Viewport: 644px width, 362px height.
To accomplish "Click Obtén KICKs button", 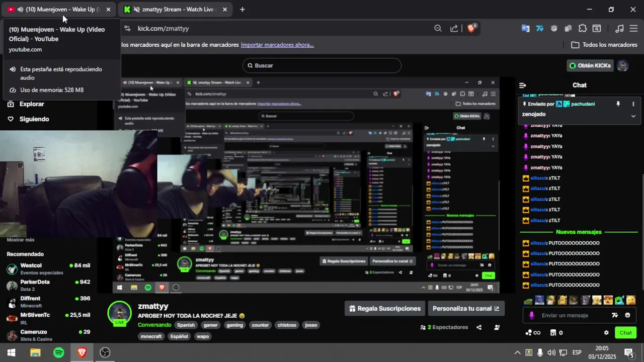I will click(x=590, y=66).
